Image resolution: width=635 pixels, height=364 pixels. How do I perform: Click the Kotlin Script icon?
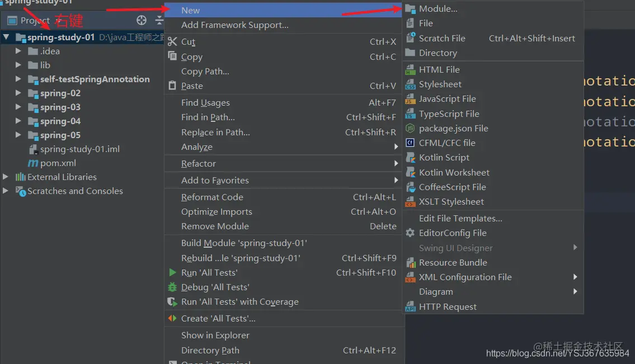410,158
